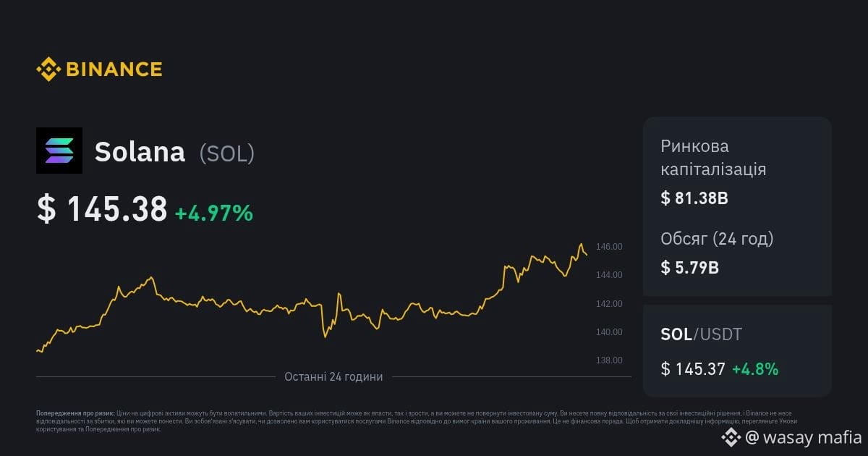The width and height of the screenshot is (868, 456).
Task: Click the +4.8% pair change
Action: pyautogui.click(x=755, y=369)
